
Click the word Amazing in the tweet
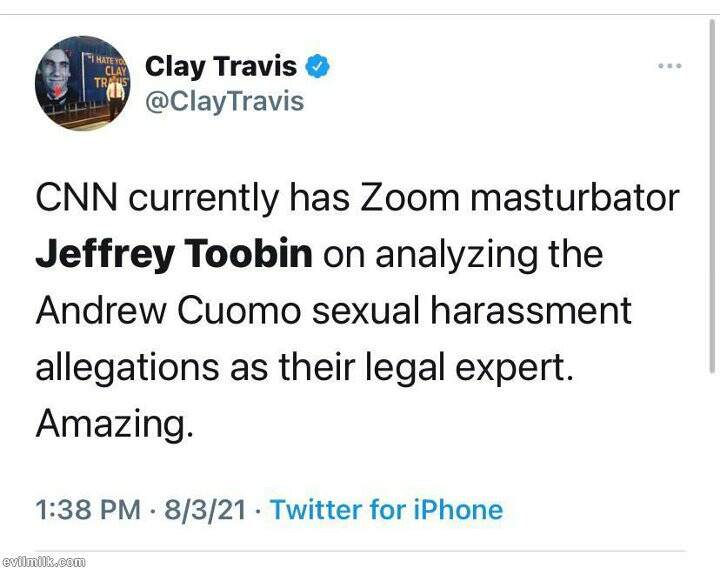[112, 425]
